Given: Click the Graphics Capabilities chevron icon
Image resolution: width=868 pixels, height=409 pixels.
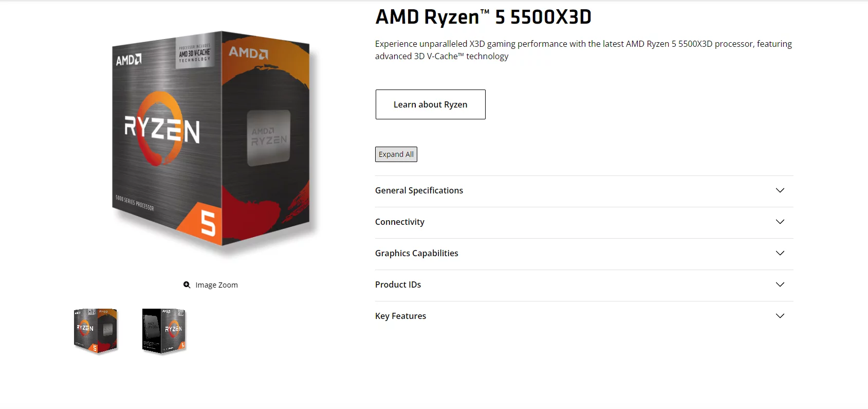Looking at the screenshot, I should (780, 253).
